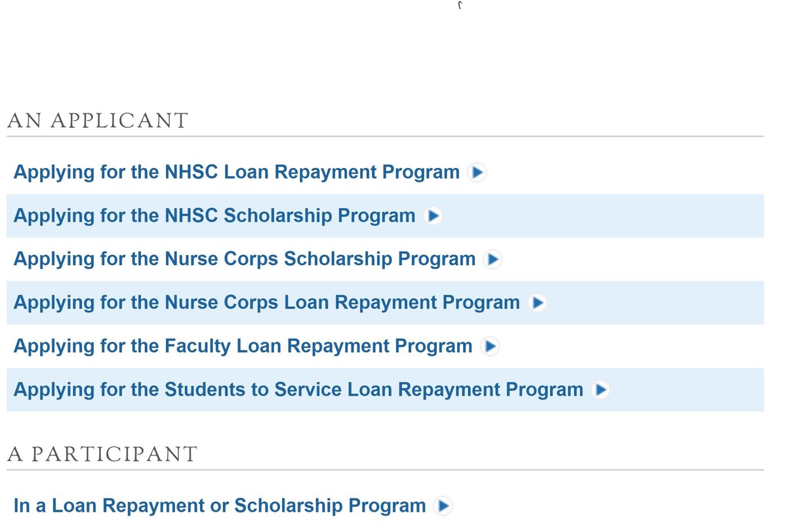The image size is (787, 532).
Task: Click the divider line under A PARTICIPANT
Action: click(x=386, y=470)
